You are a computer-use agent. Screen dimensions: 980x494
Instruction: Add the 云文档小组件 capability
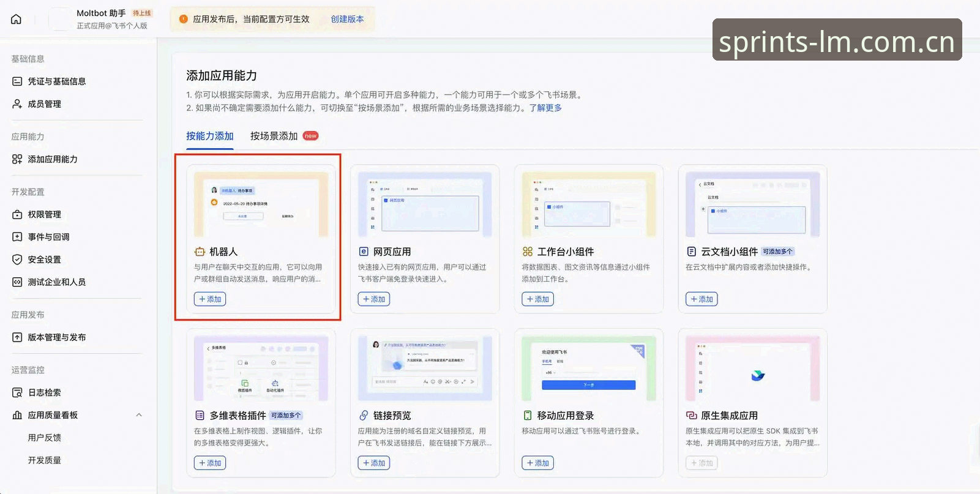click(x=701, y=299)
